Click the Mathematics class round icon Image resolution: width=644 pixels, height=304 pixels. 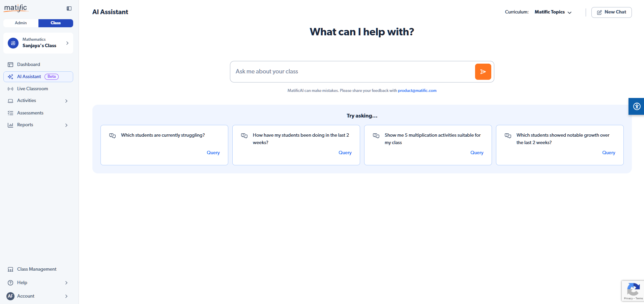point(13,43)
